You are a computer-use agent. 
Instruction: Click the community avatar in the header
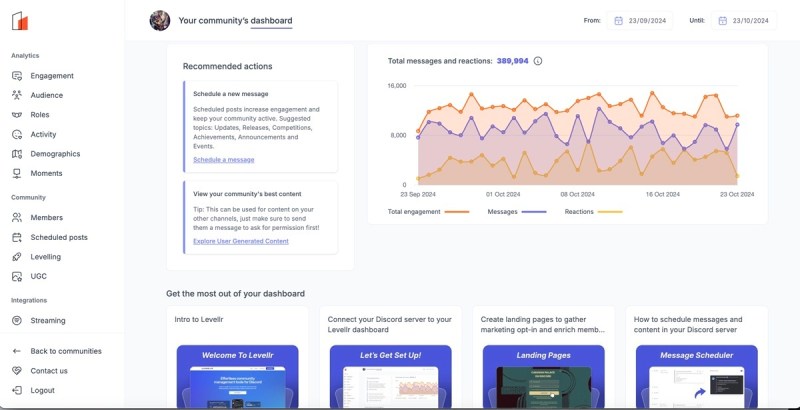(160, 21)
